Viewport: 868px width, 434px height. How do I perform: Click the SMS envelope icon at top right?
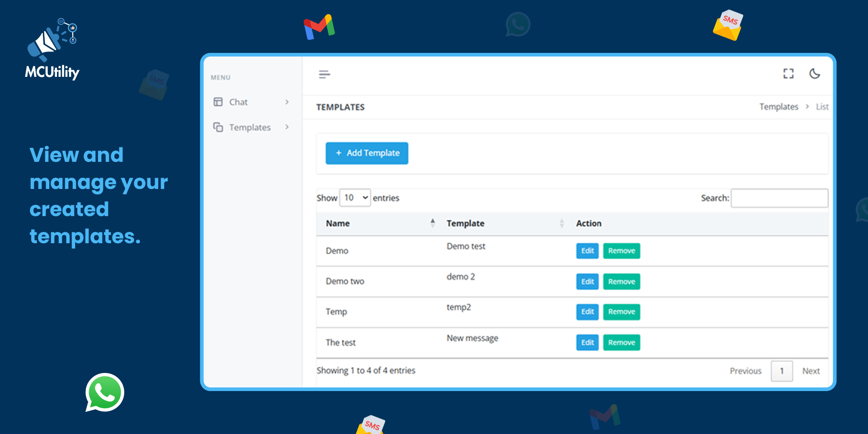[x=727, y=26]
